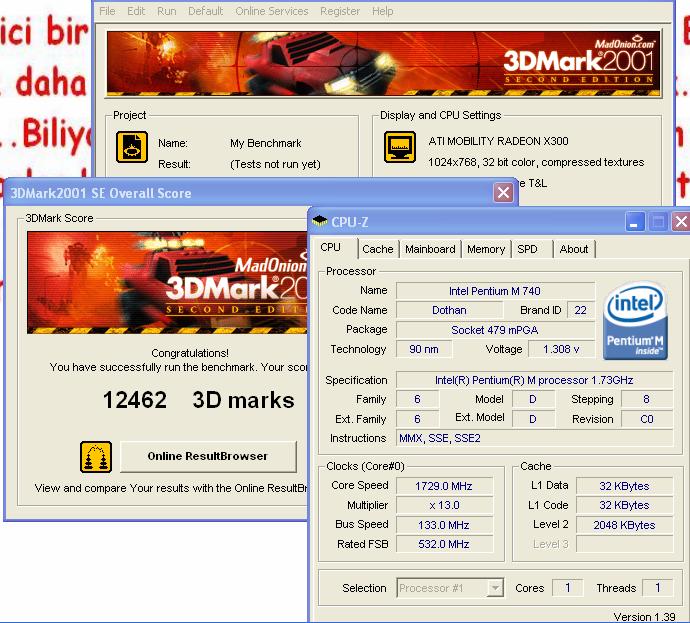Image resolution: width=690 pixels, height=623 pixels.
Task: Open the File menu in 3DMark2001
Action: click(x=107, y=11)
